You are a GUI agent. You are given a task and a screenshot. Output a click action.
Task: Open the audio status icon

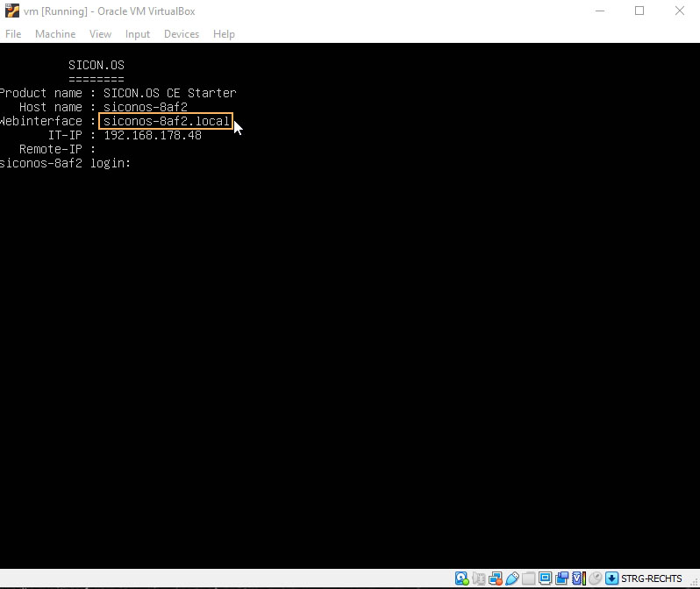pyautogui.click(x=479, y=578)
